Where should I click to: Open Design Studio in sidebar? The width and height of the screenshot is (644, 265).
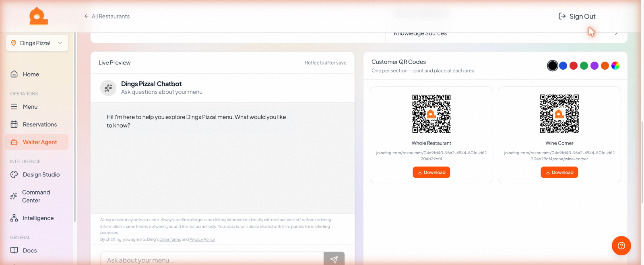37,174
